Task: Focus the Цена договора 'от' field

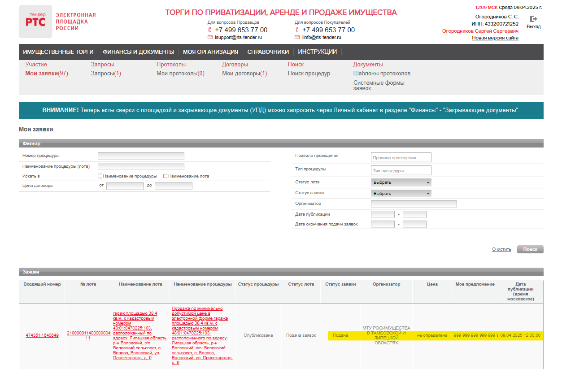Action: pos(125,186)
